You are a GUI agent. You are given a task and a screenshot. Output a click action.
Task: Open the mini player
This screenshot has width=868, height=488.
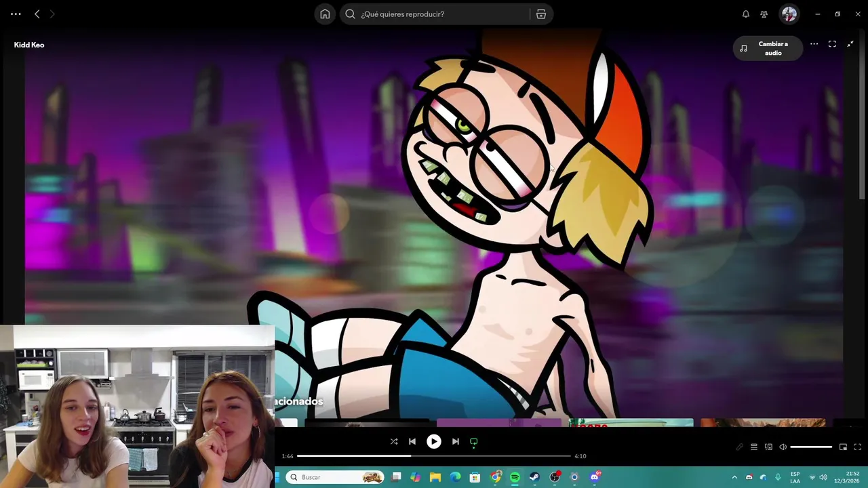point(843,447)
